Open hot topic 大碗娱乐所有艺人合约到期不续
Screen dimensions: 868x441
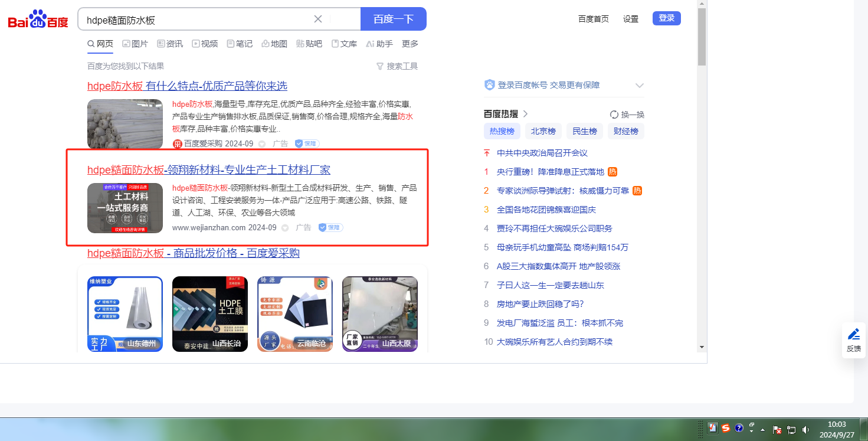pyautogui.click(x=555, y=342)
